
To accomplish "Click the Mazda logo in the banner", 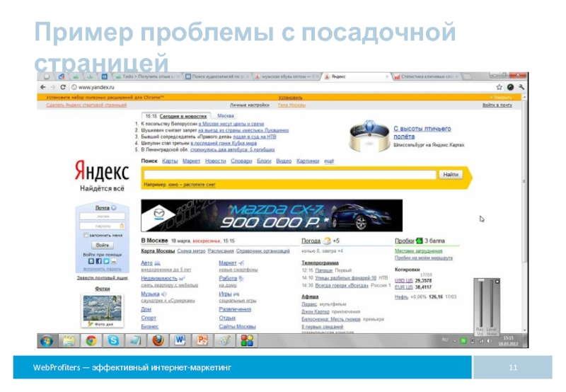I will point(158,214).
